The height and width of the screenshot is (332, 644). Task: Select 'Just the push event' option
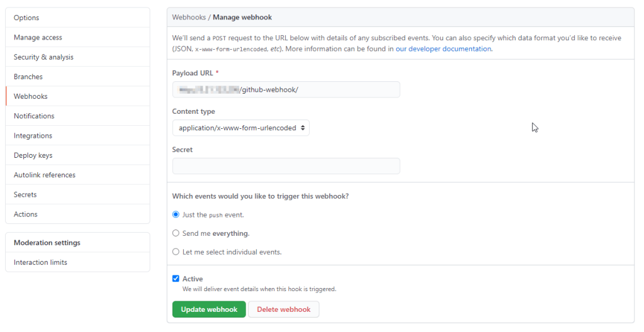click(176, 214)
